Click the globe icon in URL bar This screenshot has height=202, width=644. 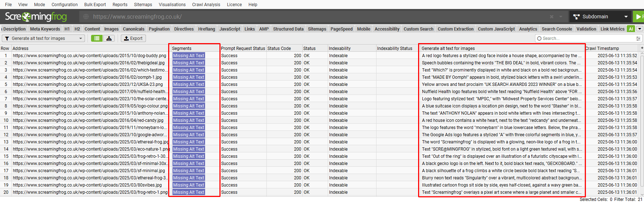pos(86,17)
